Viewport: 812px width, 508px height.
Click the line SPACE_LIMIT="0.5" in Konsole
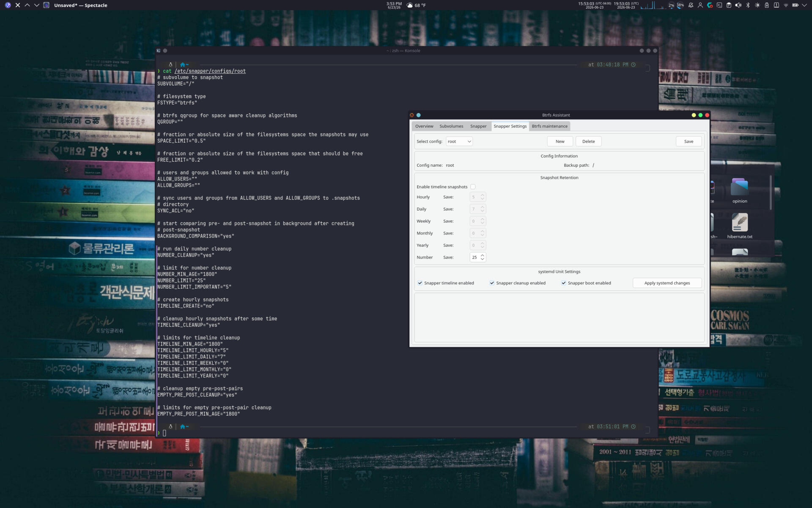coord(181,141)
